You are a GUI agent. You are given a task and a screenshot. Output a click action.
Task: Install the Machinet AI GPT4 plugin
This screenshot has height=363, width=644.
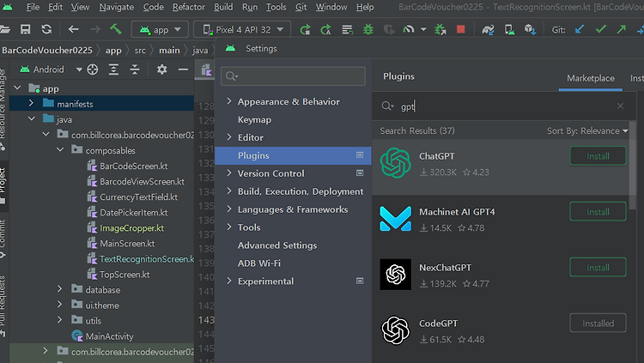click(x=598, y=212)
